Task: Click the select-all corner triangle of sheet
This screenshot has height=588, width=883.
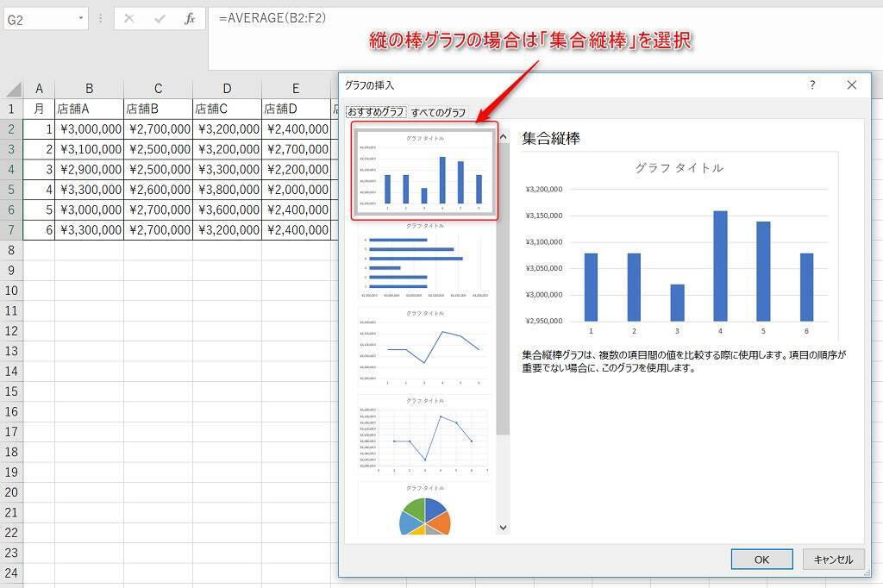Action: point(13,89)
